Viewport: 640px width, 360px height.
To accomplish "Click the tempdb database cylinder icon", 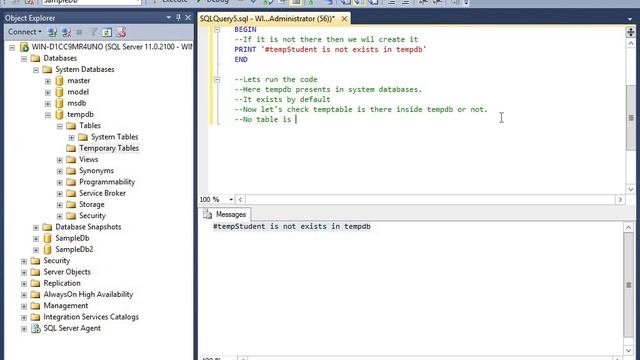I will click(x=60, y=114).
